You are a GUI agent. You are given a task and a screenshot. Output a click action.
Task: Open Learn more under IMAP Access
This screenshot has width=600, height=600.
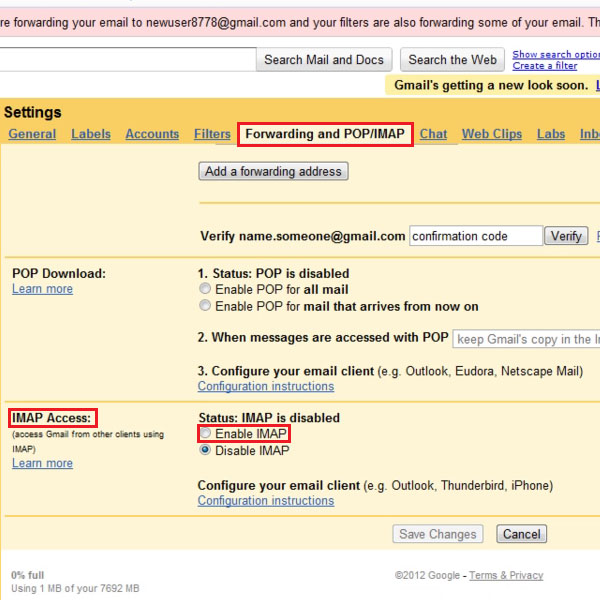point(42,463)
